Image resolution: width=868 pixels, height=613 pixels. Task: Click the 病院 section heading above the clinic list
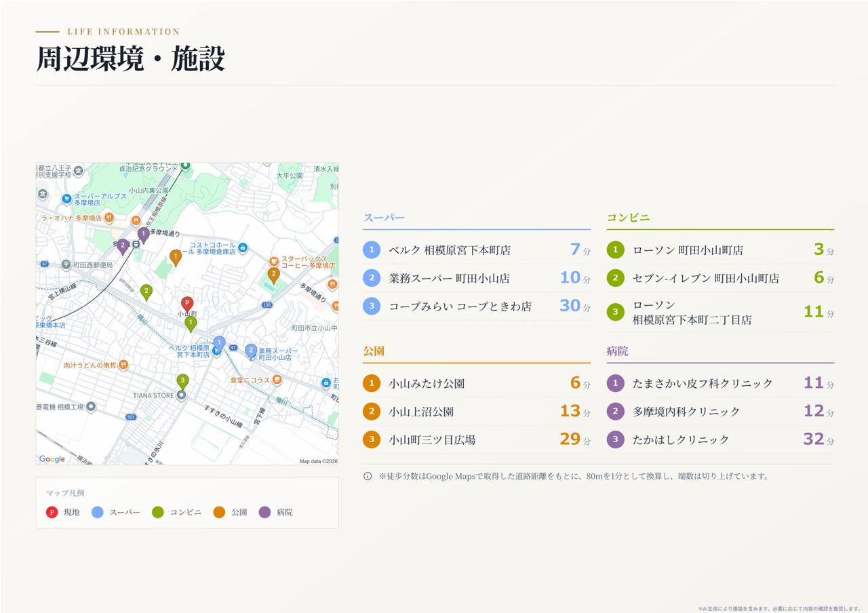pyautogui.click(x=617, y=351)
